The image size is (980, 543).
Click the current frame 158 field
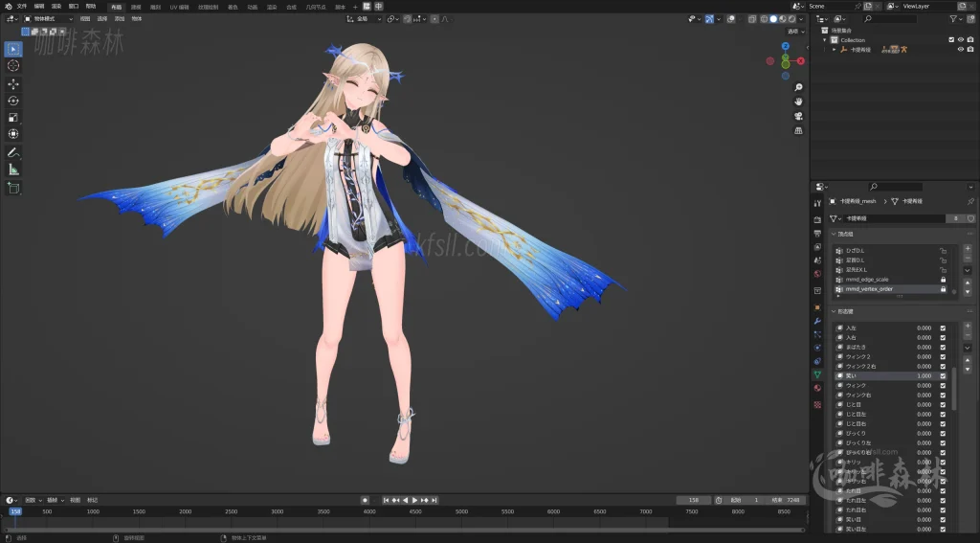tap(694, 501)
